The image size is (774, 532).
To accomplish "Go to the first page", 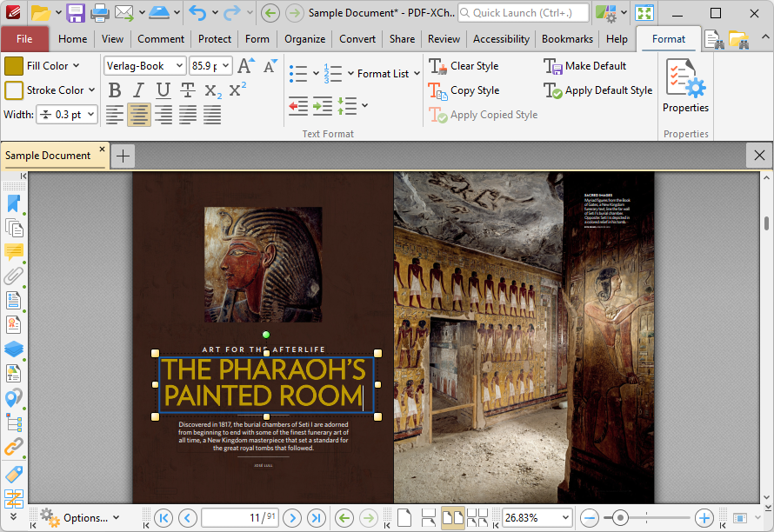I will [163, 518].
